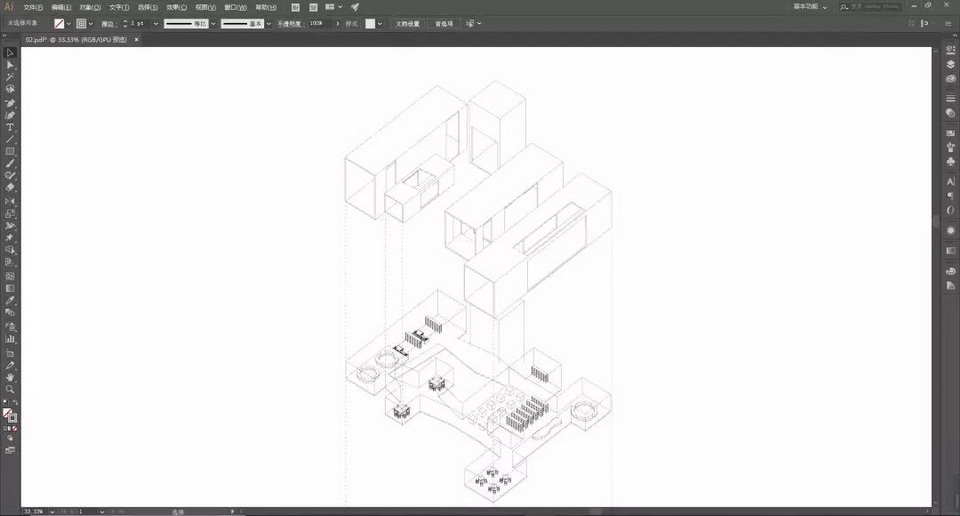Viewport: 960px width, 516px height.
Task: Click the 文档设置 button
Action: click(x=408, y=23)
